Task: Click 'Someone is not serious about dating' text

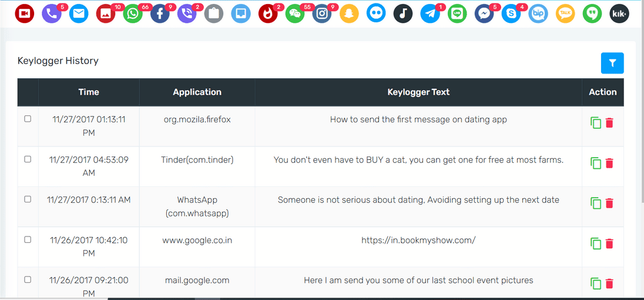Action: [x=350, y=200]
